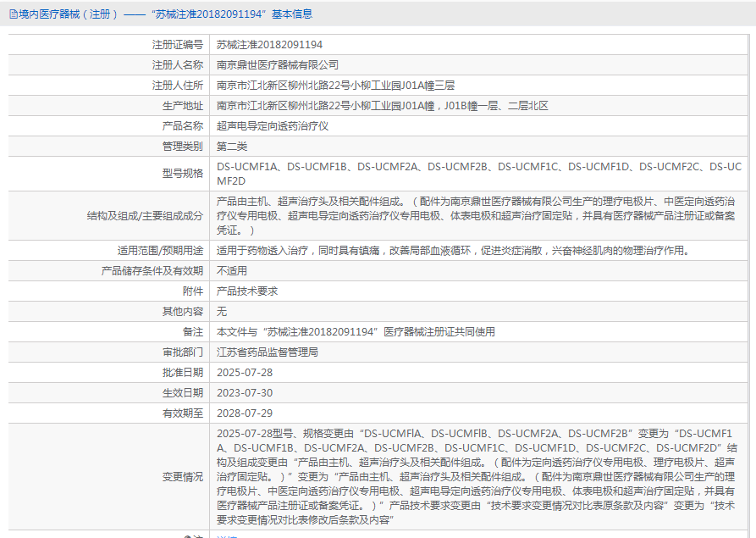Click the header text 境内医疗器械(注册) 基本信息
The width and height of the screenshot is (756, 538).
165,14
